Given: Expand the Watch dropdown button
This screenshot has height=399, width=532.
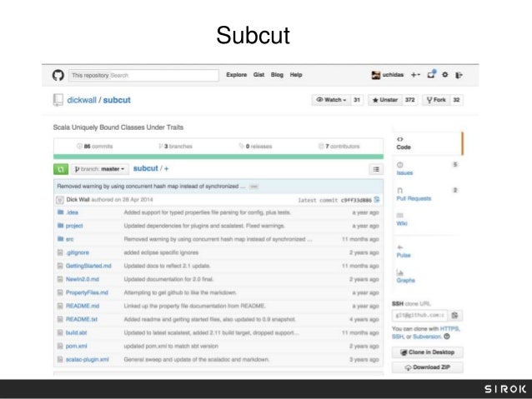Looking at the screenshot, I should pyautogui.click(x=331, y=100).
